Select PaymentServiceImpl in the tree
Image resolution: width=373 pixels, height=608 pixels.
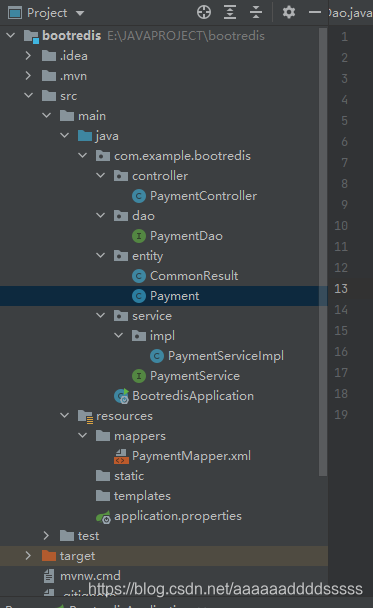click(x=226, y=356)
